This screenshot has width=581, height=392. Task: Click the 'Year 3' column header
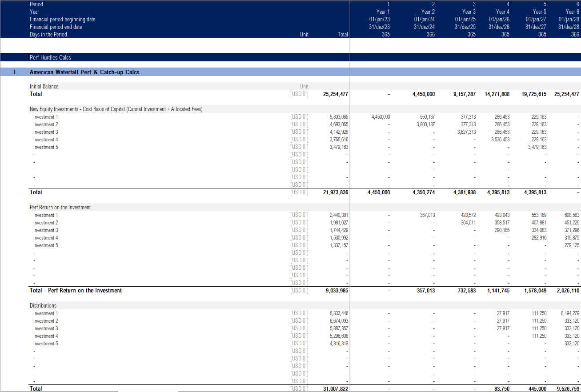[x=469, y=12]
